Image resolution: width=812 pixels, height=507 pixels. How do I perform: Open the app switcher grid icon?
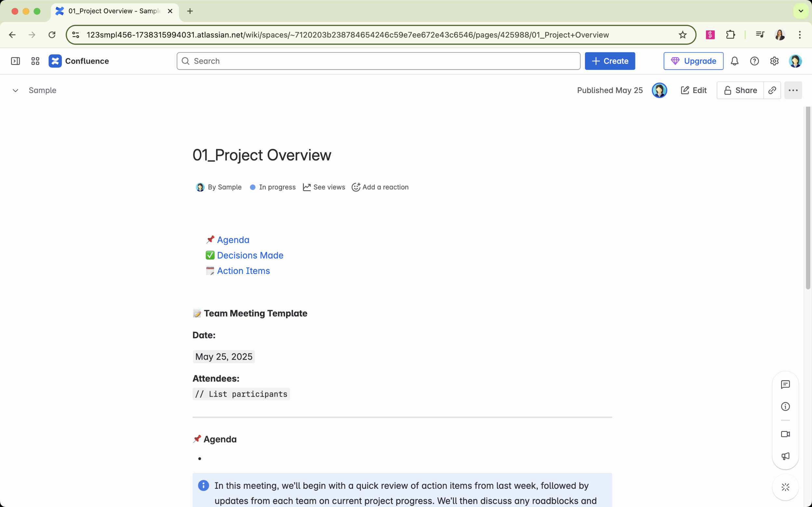pyautogui.click(x=35, y=61)
